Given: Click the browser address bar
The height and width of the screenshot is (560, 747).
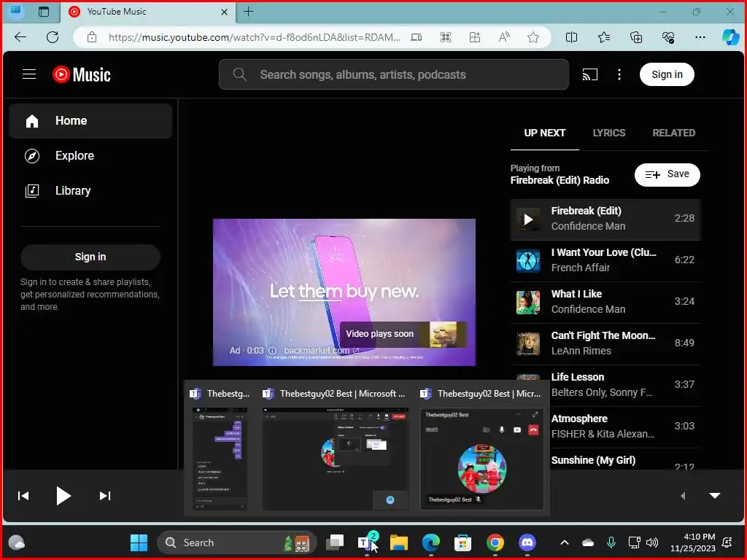Looking at the screenshot, I should [x=255, y=37].
